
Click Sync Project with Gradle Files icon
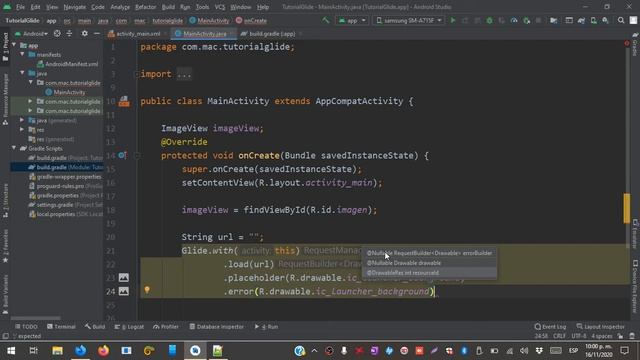point(581,20)
